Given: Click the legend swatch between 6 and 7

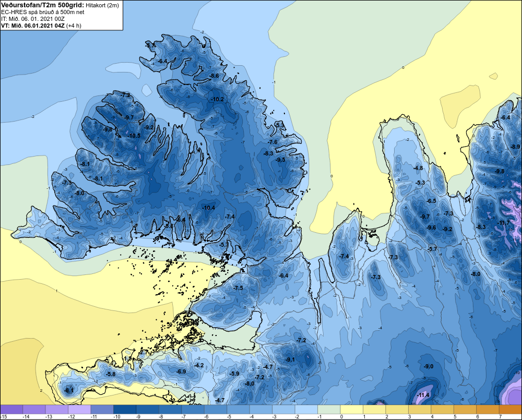Looking at the screenshot, I should [x=488, y=410].
